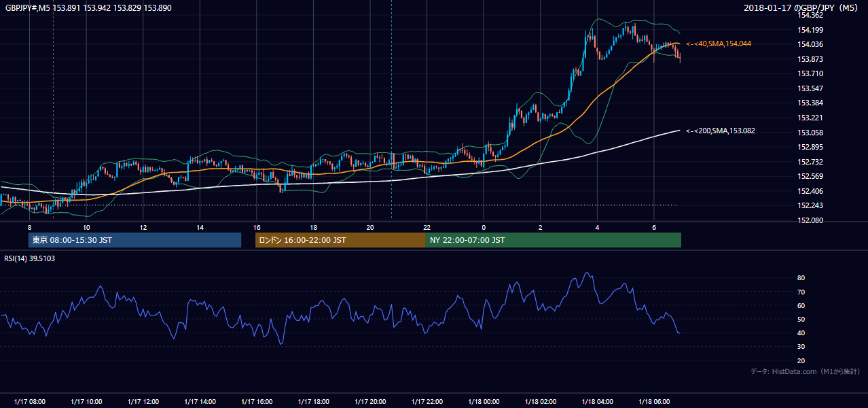
Task: Click hour tick 22 under price chart
Action: pos(427,227)
